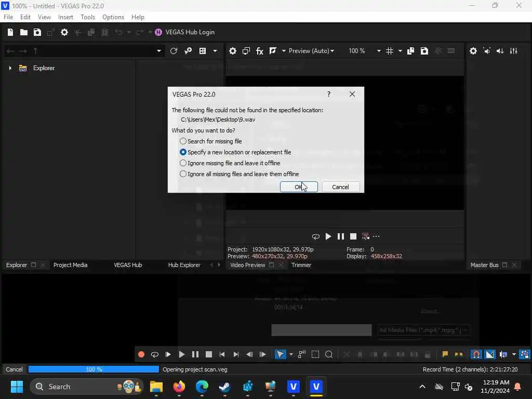Refresh the Explorer view
Image resolution: width=532 pixels, height=399 pixels.
coord(174,51)
